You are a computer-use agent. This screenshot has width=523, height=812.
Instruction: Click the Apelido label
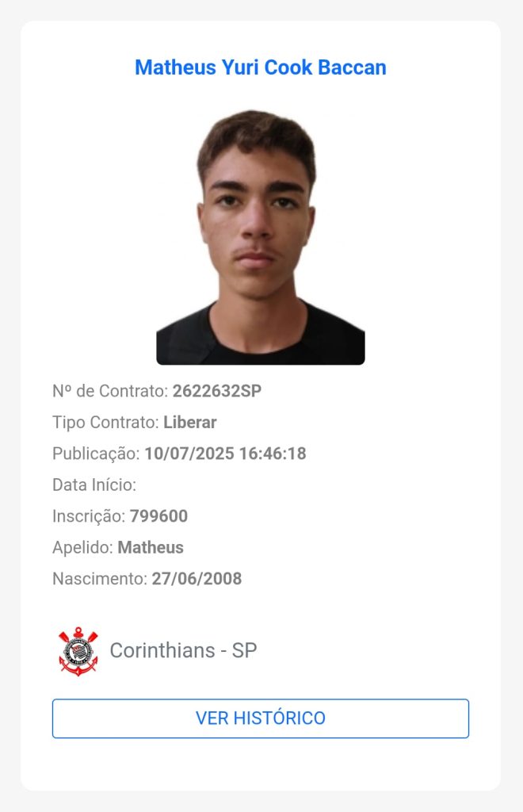(x=82, y=548)
